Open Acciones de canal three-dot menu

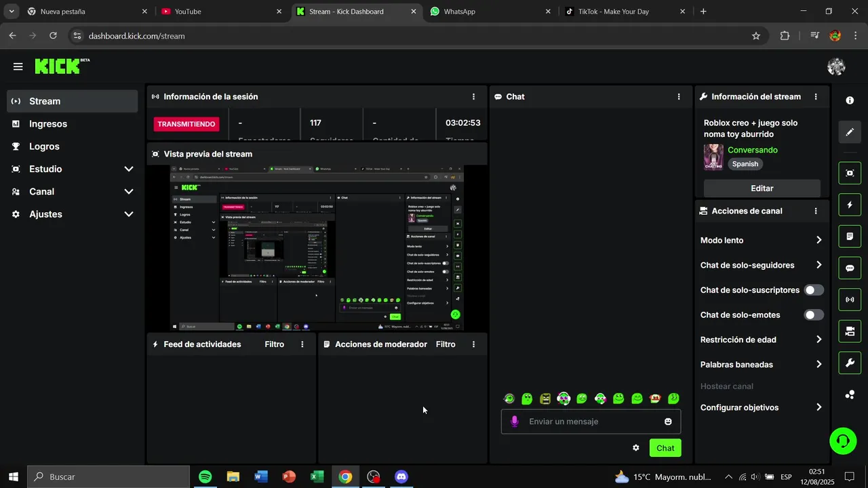[816, 211]
